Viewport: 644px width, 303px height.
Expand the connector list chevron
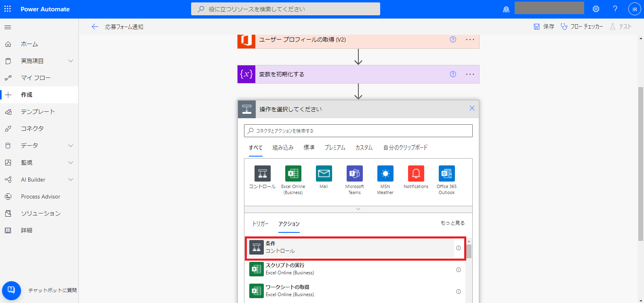coord(358,209)
